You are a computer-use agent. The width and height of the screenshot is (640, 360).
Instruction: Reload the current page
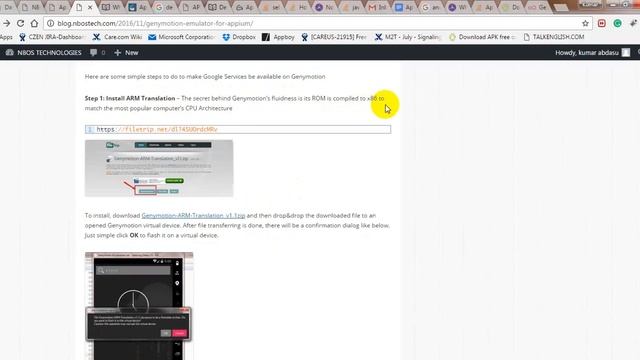(20, 24)
